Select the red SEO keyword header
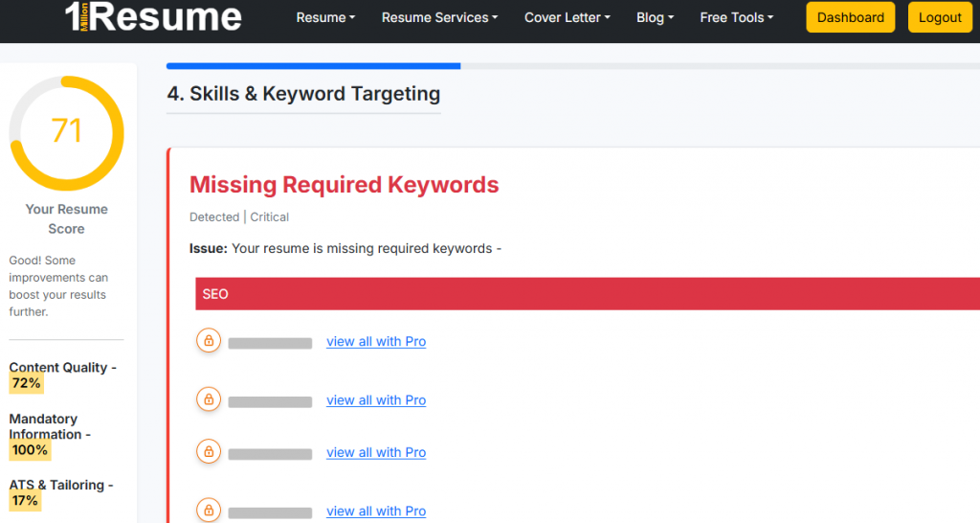 (586, 294)
